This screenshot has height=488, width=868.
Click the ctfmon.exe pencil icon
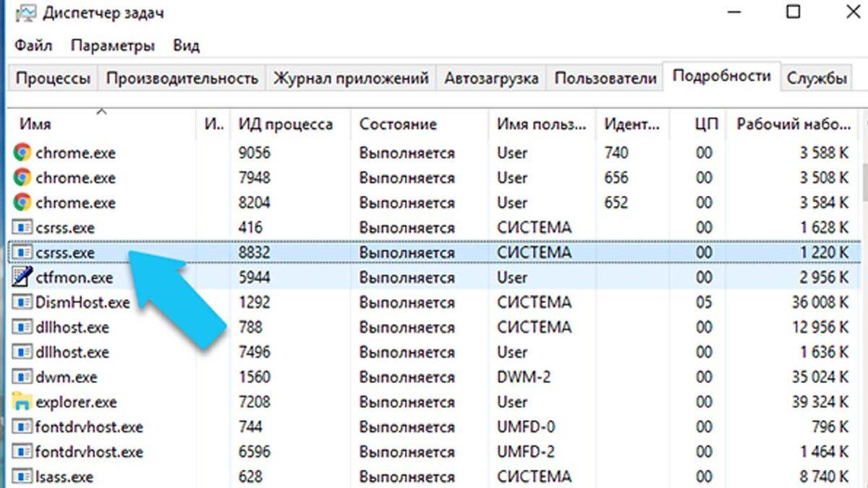point(22,277)
